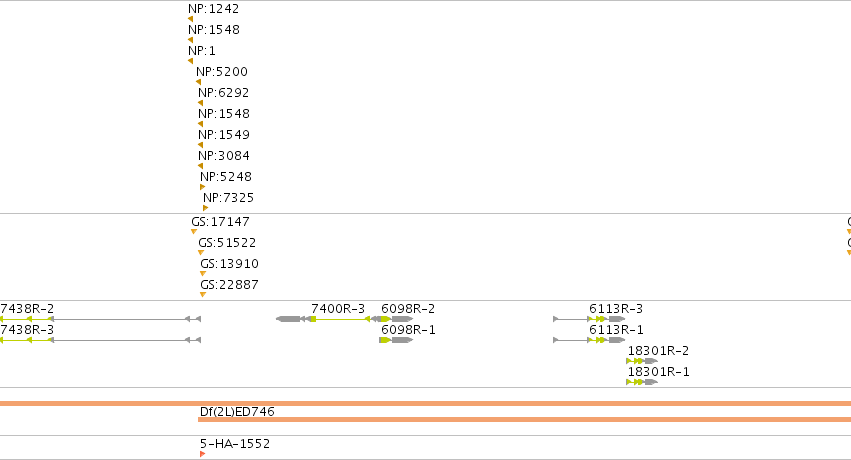Click the triangle marker under NP:7325

click(206, 208)
